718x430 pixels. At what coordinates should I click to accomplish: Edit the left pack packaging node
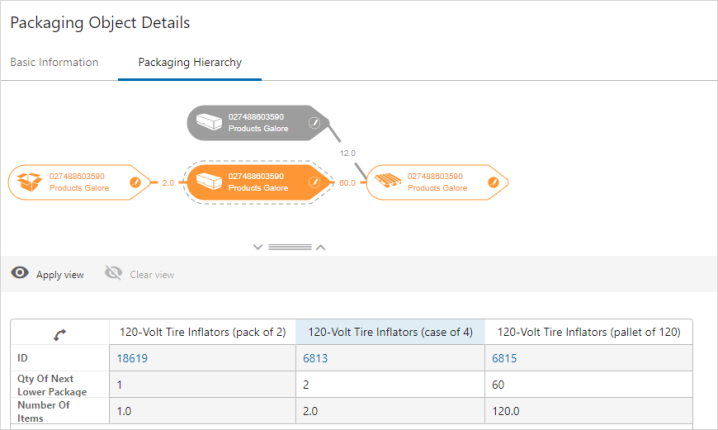(135, 182)
